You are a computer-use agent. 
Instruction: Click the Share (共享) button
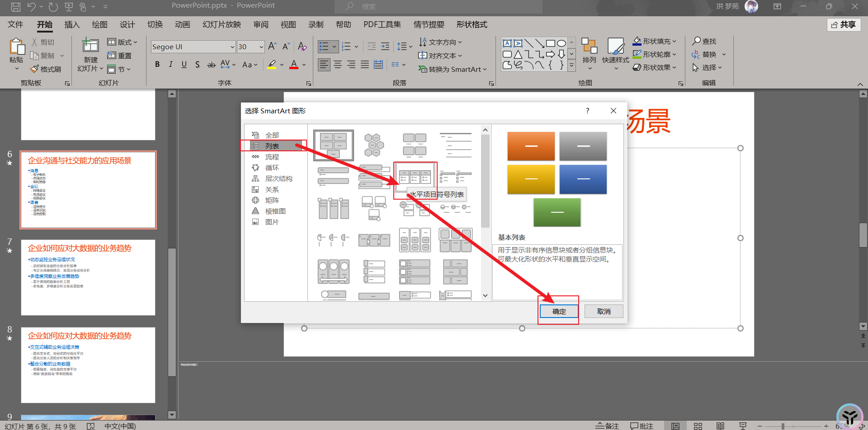(x=844, y=24)
